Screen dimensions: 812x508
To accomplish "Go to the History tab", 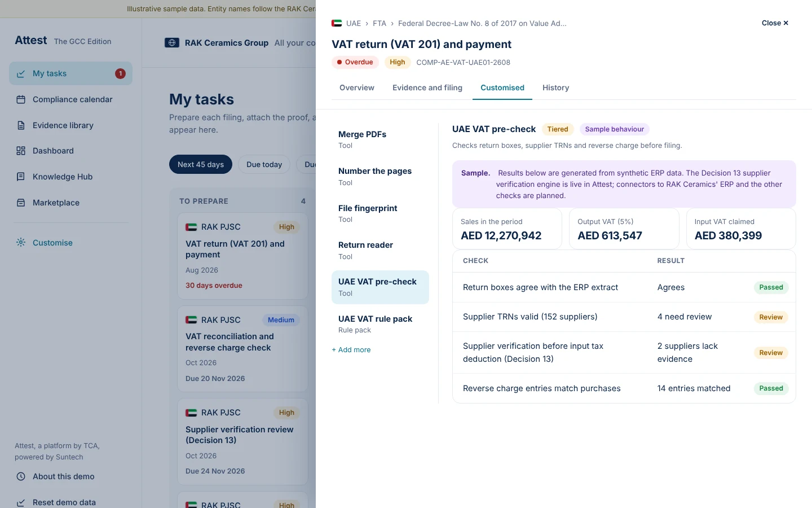I will pos(555,87).
